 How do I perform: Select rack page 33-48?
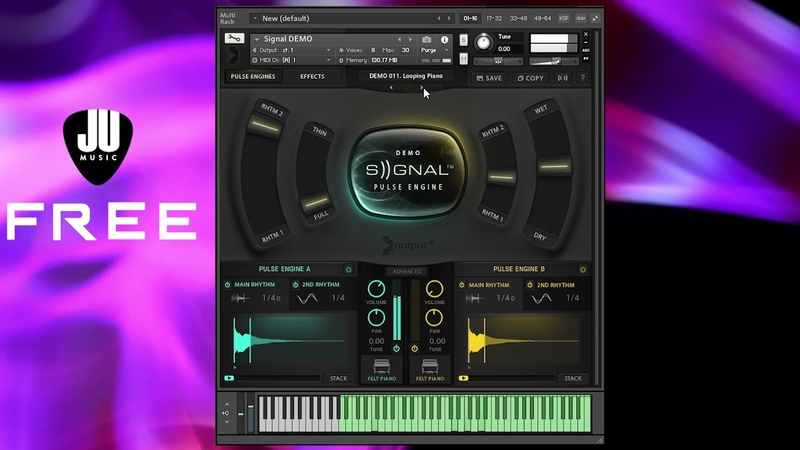pos(518,18)
